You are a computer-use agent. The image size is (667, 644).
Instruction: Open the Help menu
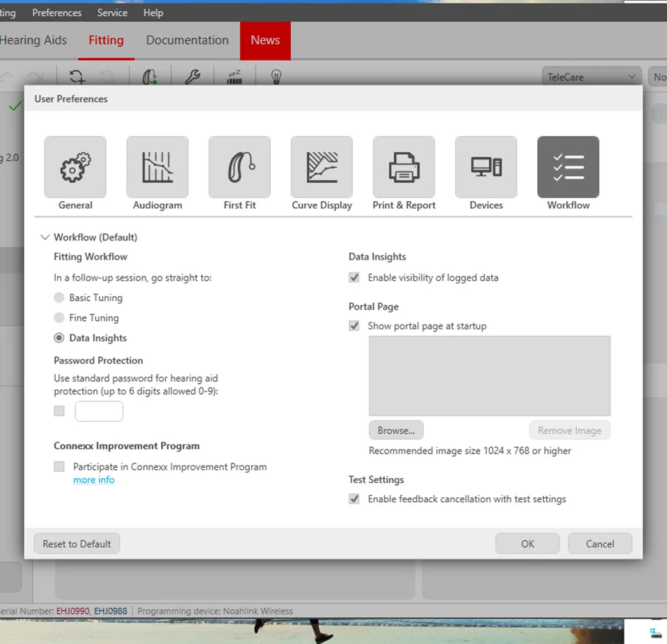click(153, 13)
